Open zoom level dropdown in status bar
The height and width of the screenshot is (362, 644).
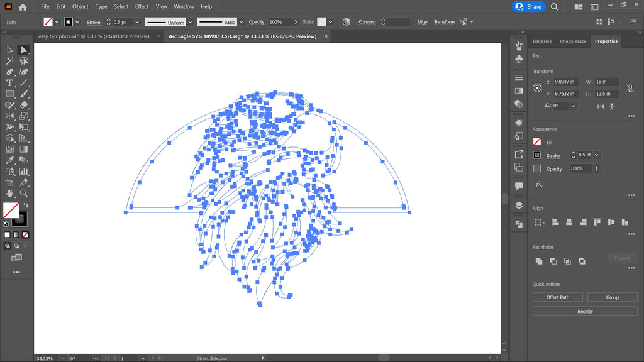point(63,358)
